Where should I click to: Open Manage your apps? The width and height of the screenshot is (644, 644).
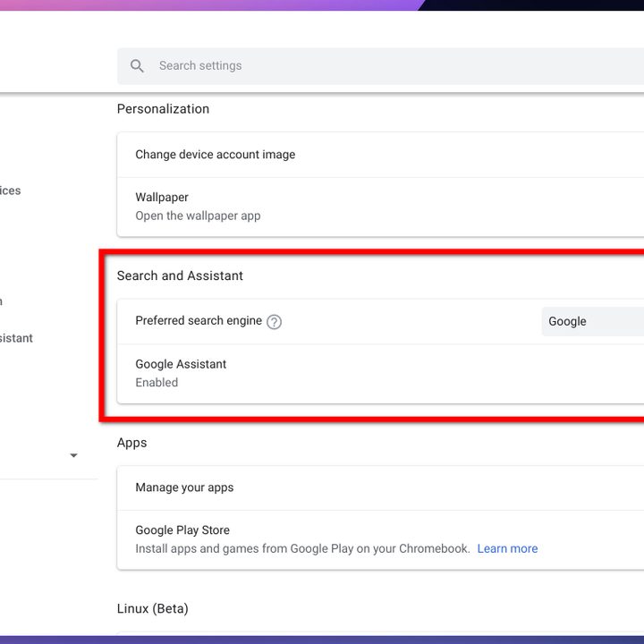point(380,488)
